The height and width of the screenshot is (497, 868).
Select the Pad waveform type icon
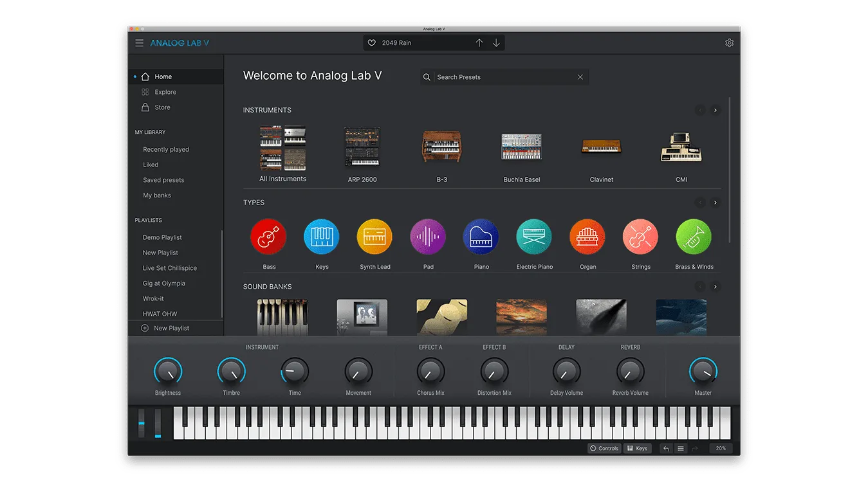(x=428, y=237)
